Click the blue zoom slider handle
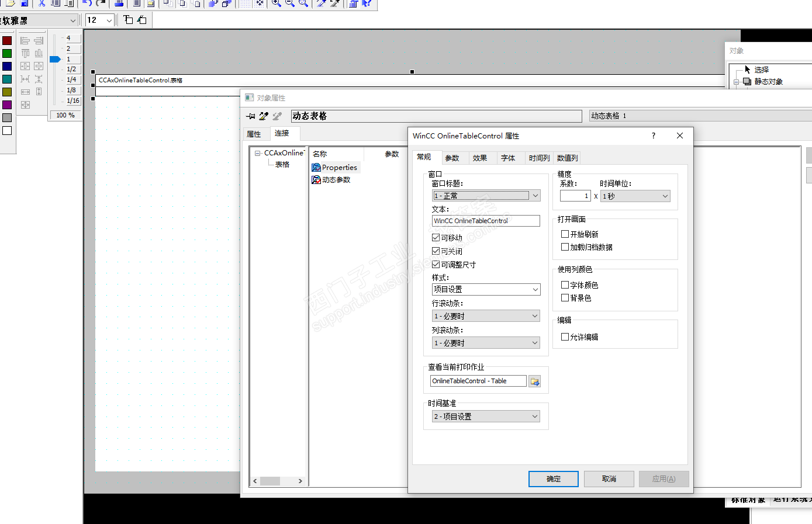 pos(56,59)
